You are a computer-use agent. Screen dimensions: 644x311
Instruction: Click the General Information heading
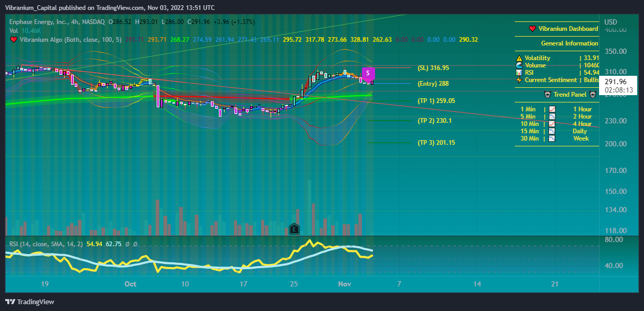(x=570, y=43)
